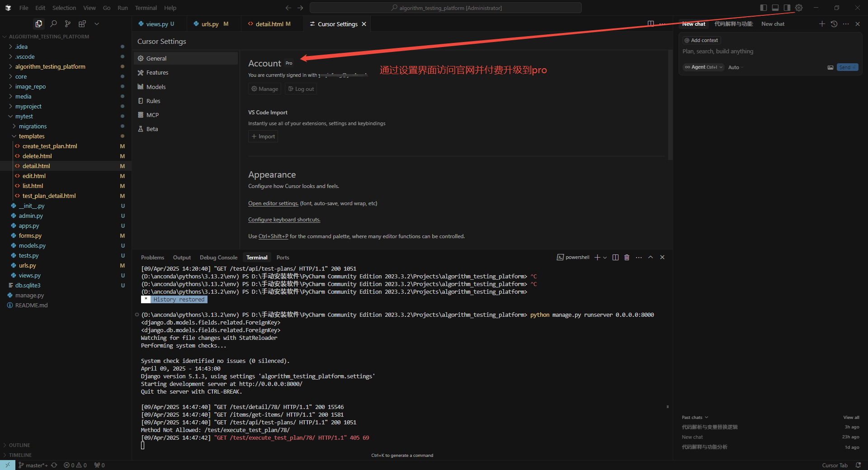This screenshot has width=868, height=470.
Task: Expand the .idea folder
Action: (66, 47)
